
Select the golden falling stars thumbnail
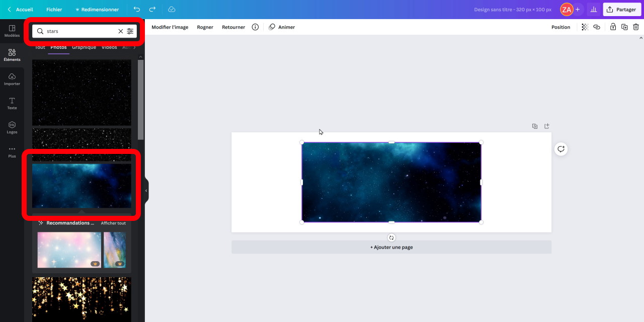coord(82,299)
